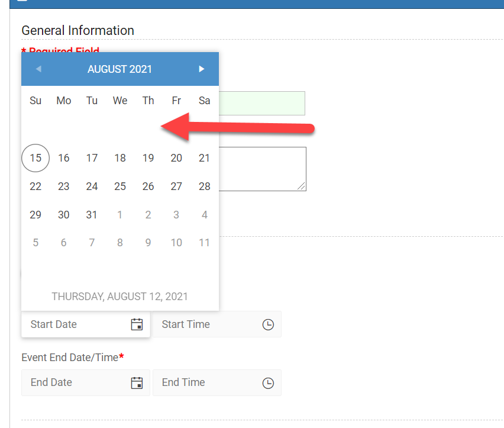Pick September 4 in trailing days
Viewport: 504px width, 428px height.
tap(205, 215)
